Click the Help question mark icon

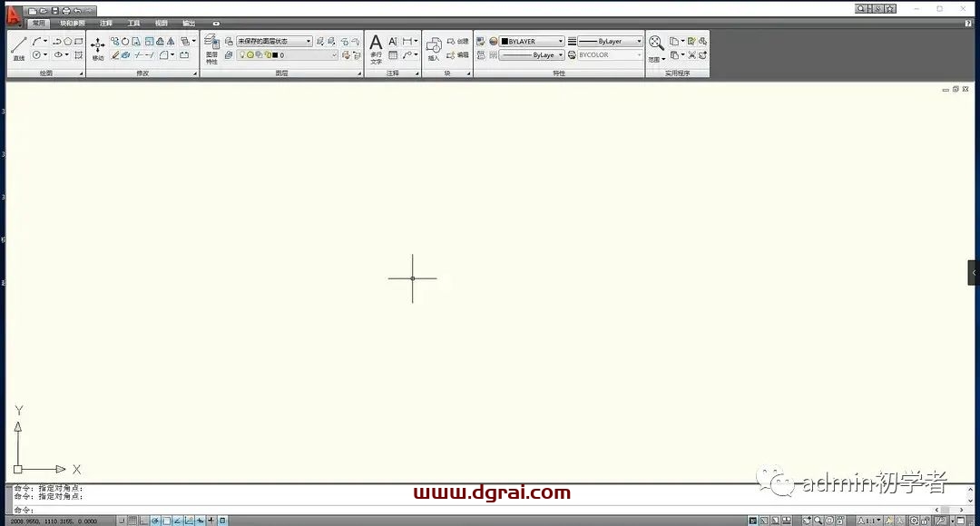[968, 23]
